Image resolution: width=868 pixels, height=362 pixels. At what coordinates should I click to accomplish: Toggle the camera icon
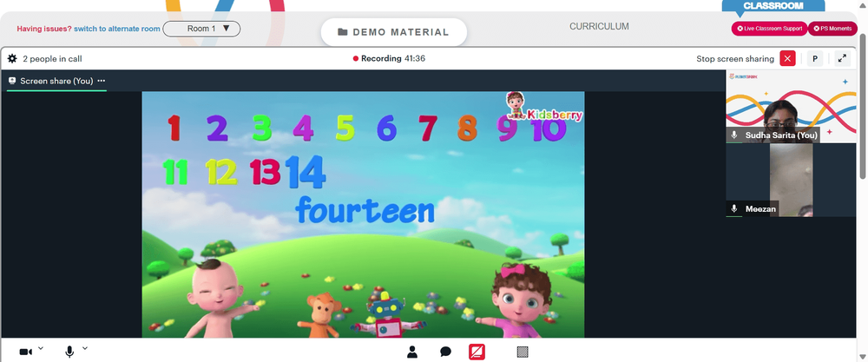coord(25,352)
